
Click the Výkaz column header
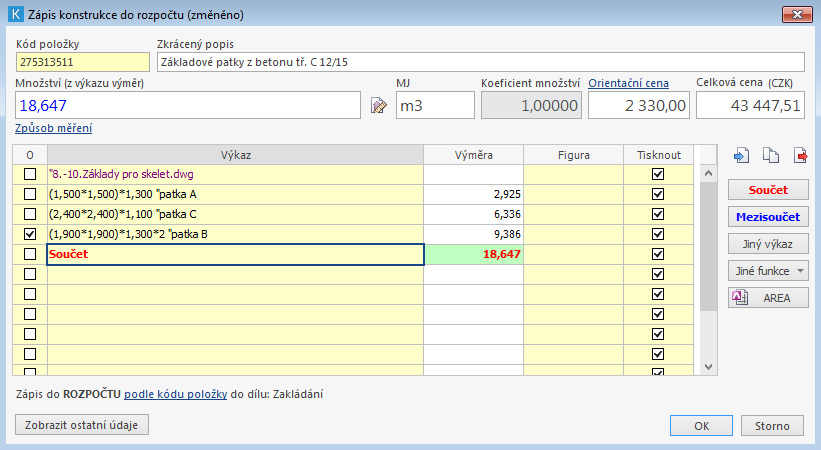coord(235,155)
